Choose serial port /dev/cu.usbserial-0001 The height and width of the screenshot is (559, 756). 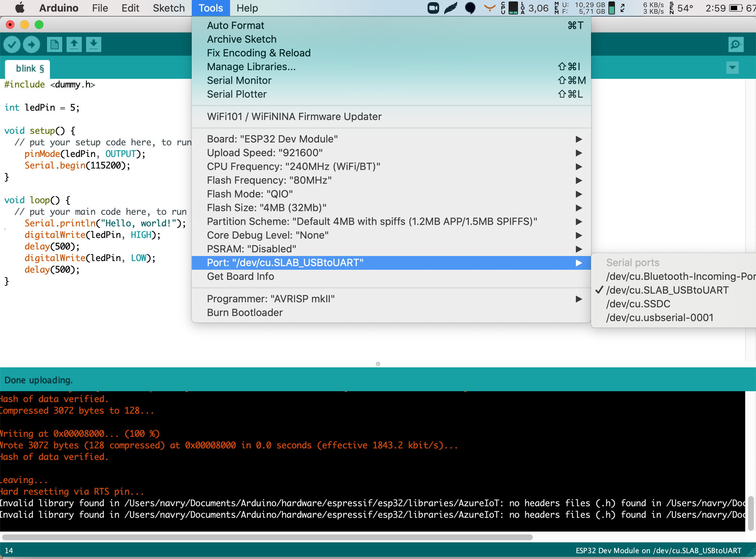(x=659, y=317)
